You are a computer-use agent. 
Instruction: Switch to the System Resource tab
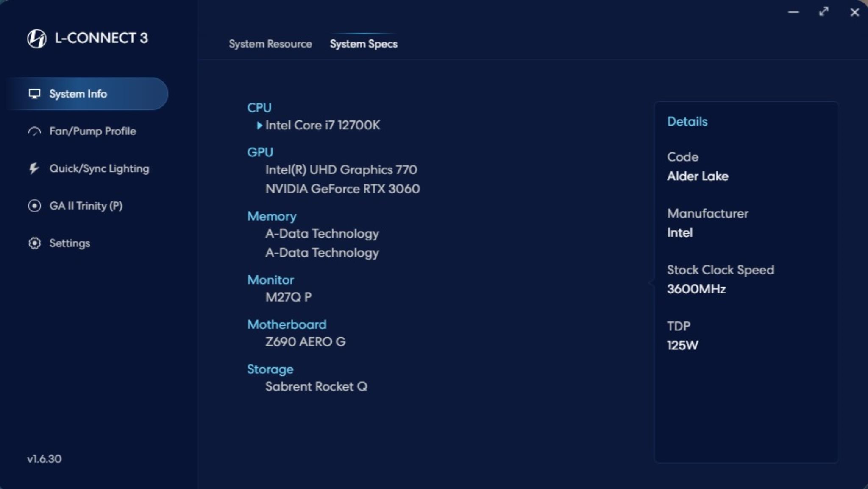click(270, 44)
